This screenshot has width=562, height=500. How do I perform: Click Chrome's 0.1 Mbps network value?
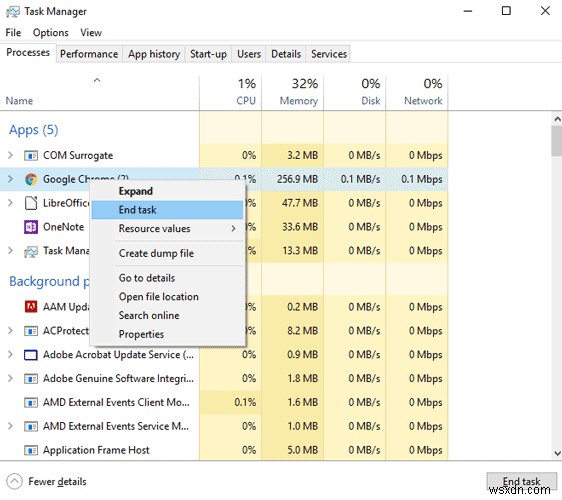coord(422,179)
